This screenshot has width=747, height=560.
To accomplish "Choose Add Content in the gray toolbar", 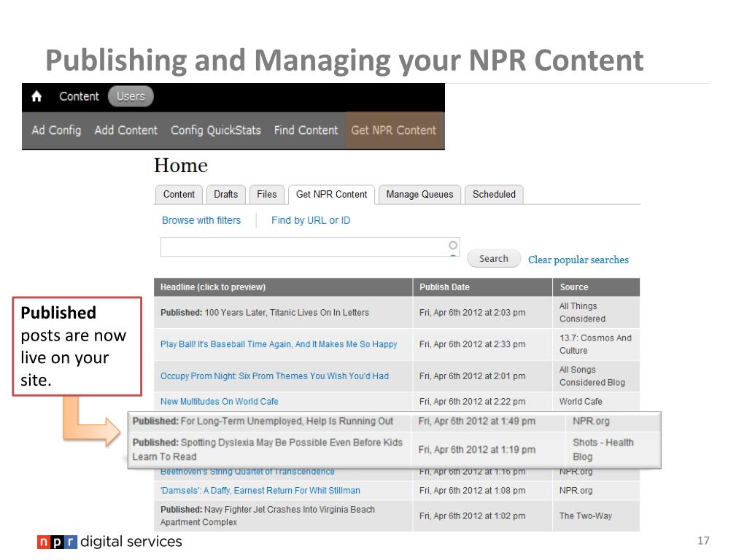I will coord(125,131).
